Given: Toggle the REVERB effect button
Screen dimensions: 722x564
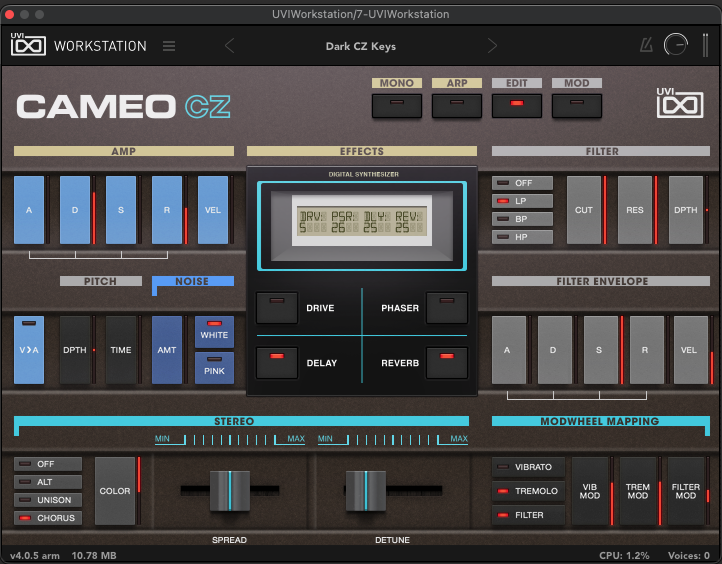Looking at the screenshot, I should tap(447, 363).
